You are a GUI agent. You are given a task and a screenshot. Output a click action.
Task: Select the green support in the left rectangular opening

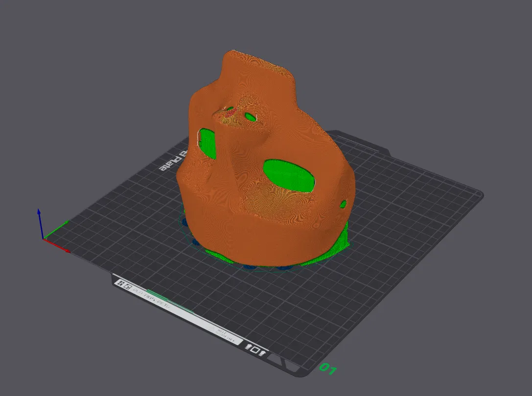pyautogui.click(x=208, y=144)
